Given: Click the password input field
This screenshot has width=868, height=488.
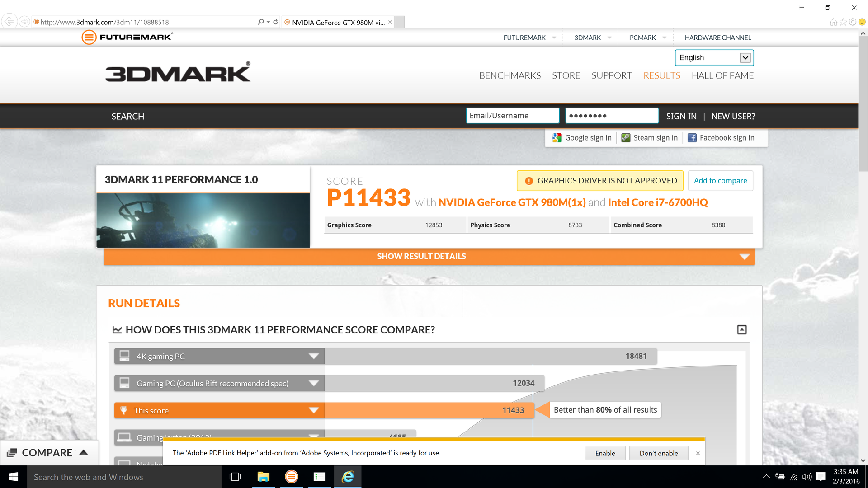Looking at the screenshot, I should pyautogui.click(x=612, y=116).
